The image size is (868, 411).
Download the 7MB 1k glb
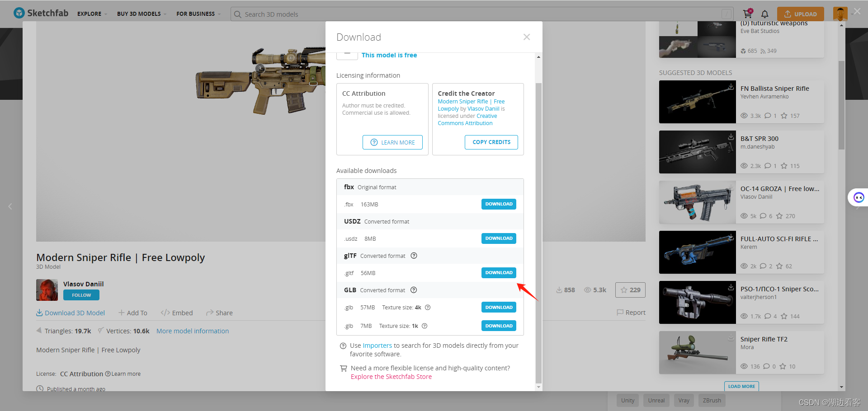[x=499, y=326]
